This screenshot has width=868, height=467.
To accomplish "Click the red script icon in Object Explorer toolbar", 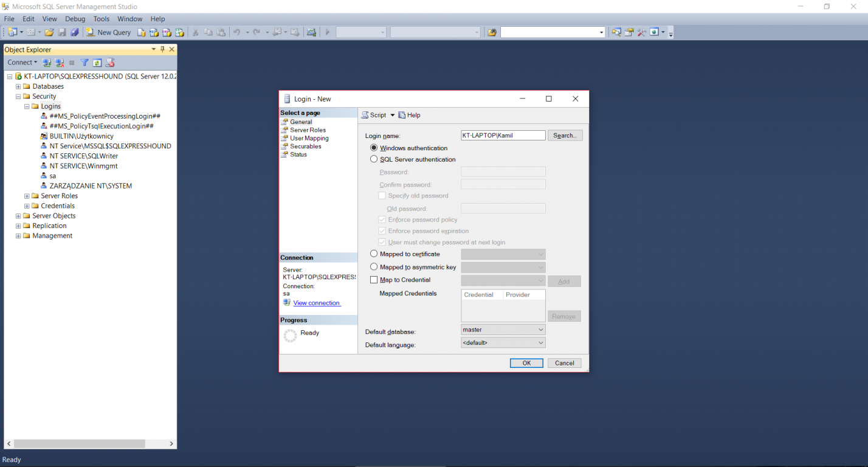I will tap(110, 63).
